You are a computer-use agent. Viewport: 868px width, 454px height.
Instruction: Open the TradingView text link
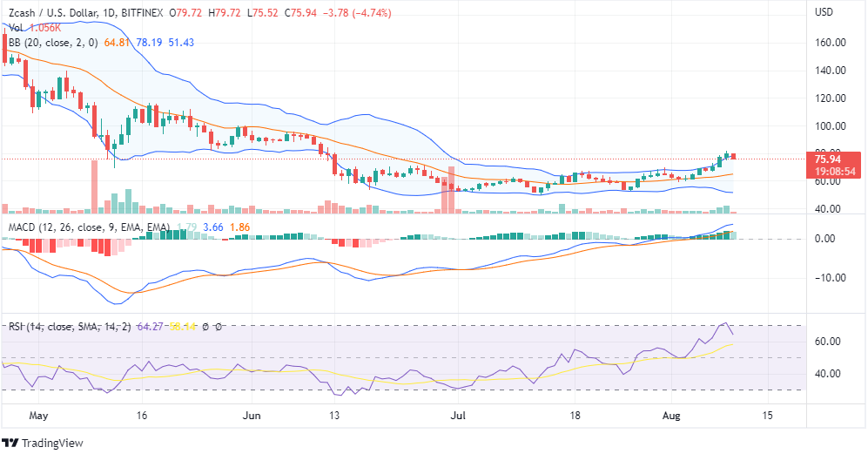52,443
